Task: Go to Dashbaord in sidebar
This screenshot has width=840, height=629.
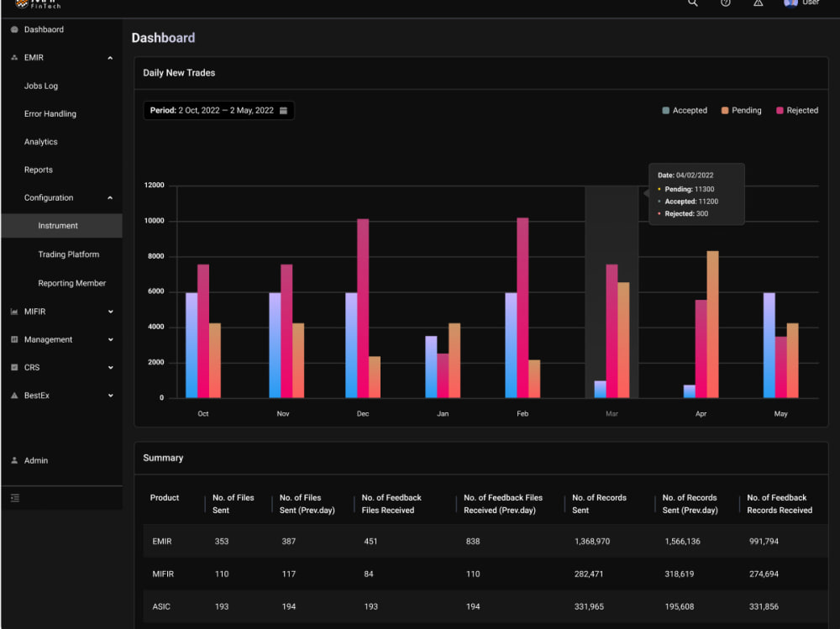Action: [44, 29]
